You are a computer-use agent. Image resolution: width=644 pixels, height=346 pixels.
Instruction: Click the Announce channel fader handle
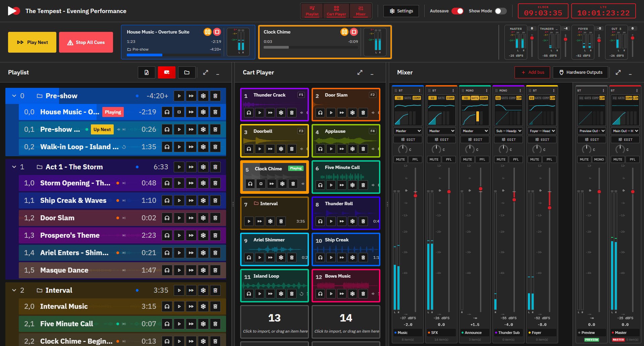point(481,189)
